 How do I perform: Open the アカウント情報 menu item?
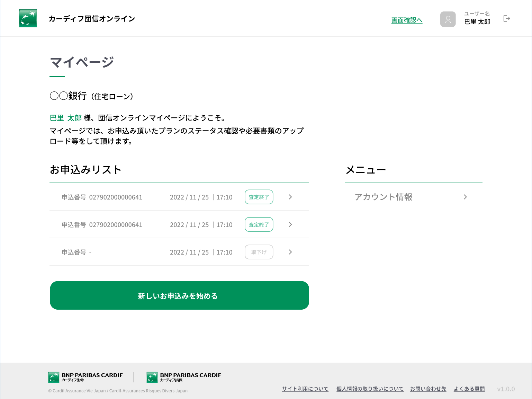click(414, 197)
